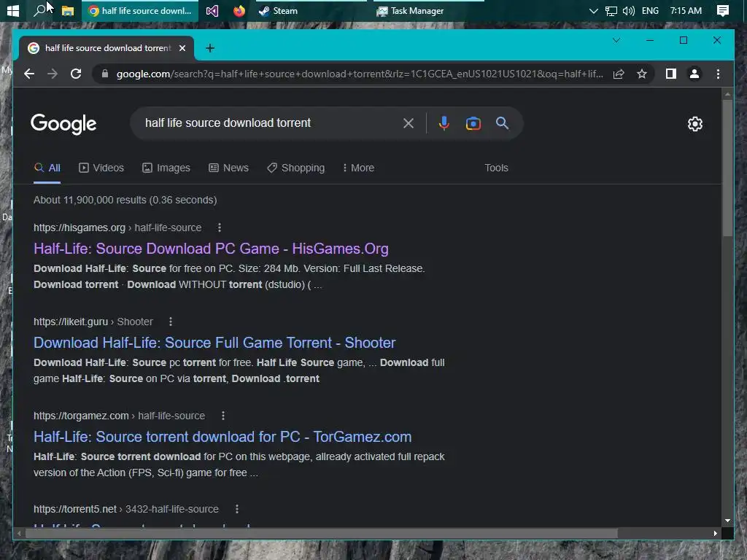Start a search by voice
The width and height of the screenshot is (747, 560).
coord(444,123)
